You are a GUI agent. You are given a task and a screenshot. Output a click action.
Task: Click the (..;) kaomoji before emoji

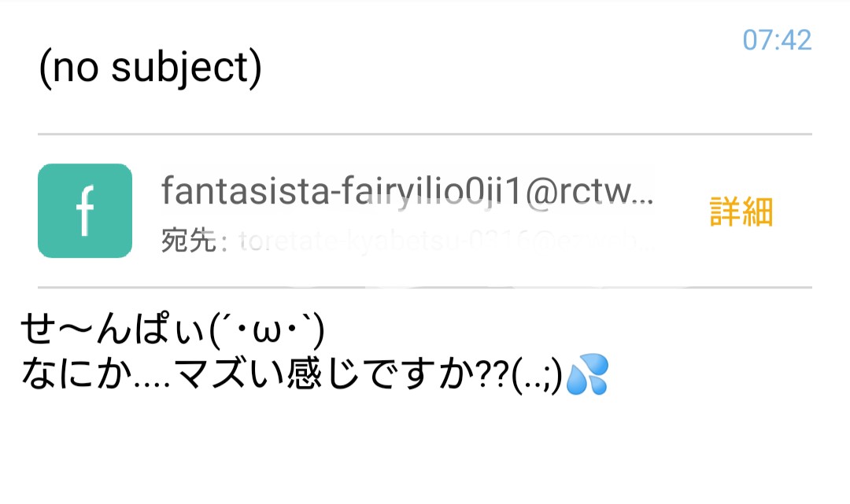pos(537,376)
